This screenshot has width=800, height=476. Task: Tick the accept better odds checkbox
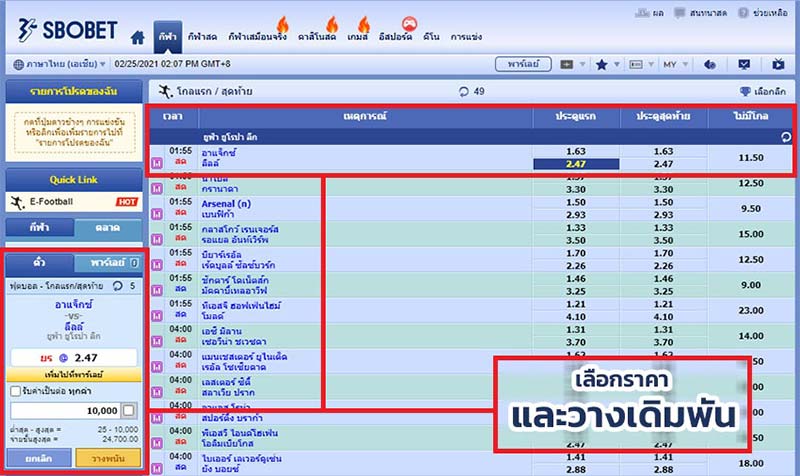point(15,391)
